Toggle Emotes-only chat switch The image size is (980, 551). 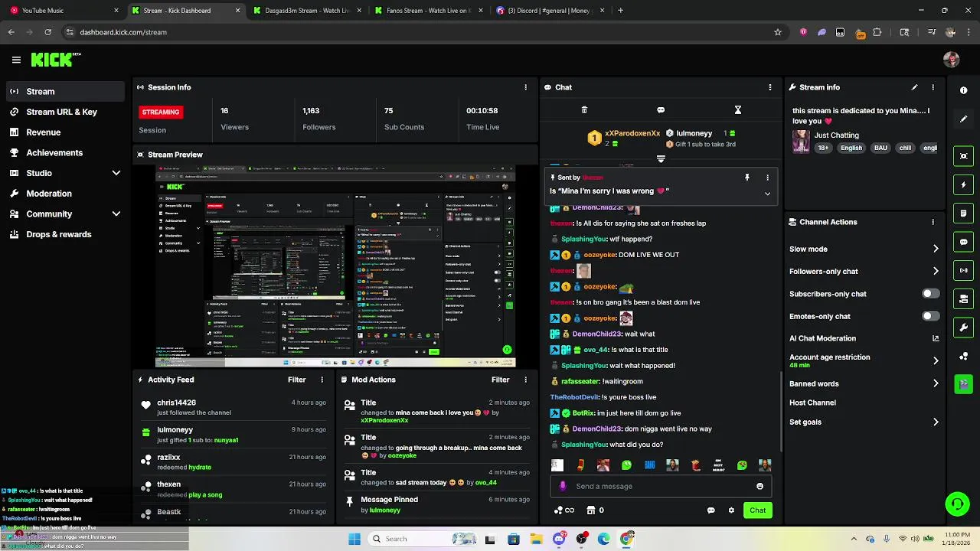coord(930,316)
